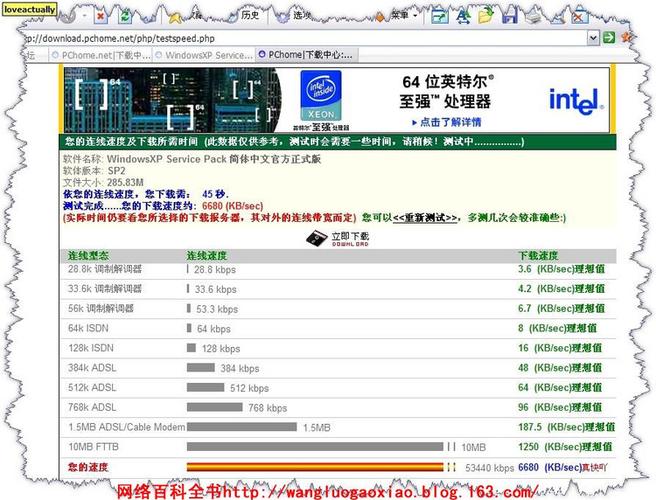The image size is (656, 500).
Task: Click the software name 'WindowsXP Service Pack' text
Action: pos(166,159)
